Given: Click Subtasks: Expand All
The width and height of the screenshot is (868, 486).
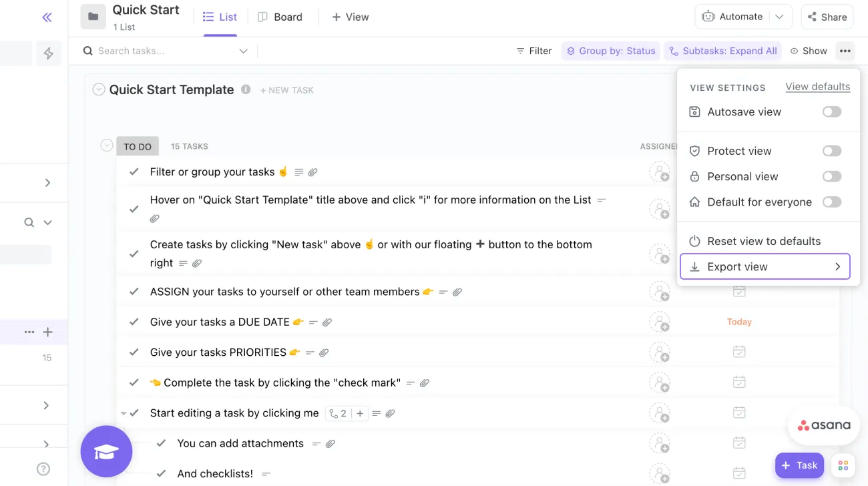Looking at the screenshot, I should click(722, 50).
